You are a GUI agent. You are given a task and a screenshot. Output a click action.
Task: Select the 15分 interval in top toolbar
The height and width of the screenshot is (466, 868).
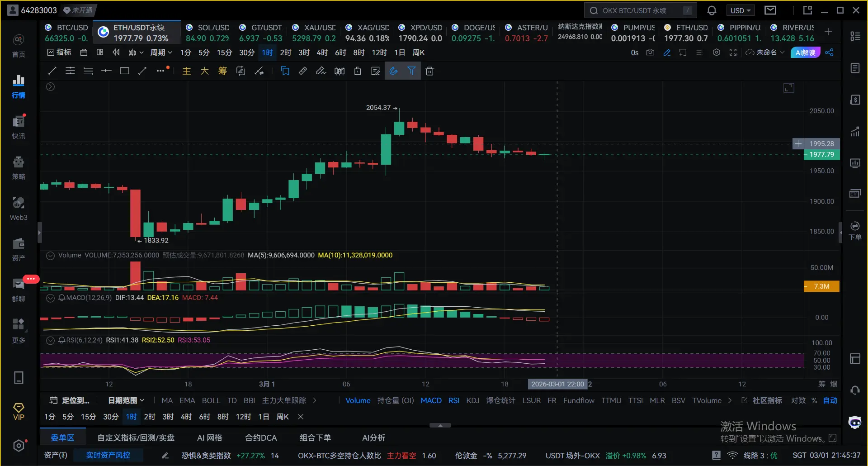(224, 52)
